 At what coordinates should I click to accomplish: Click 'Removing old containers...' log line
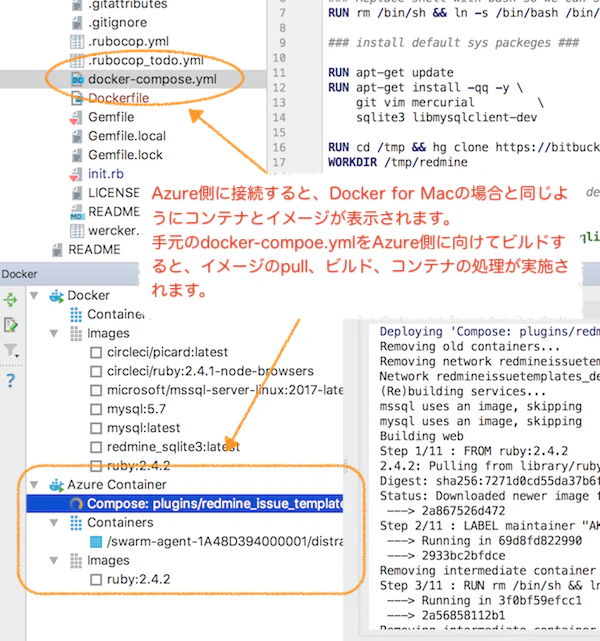(470, 347)
